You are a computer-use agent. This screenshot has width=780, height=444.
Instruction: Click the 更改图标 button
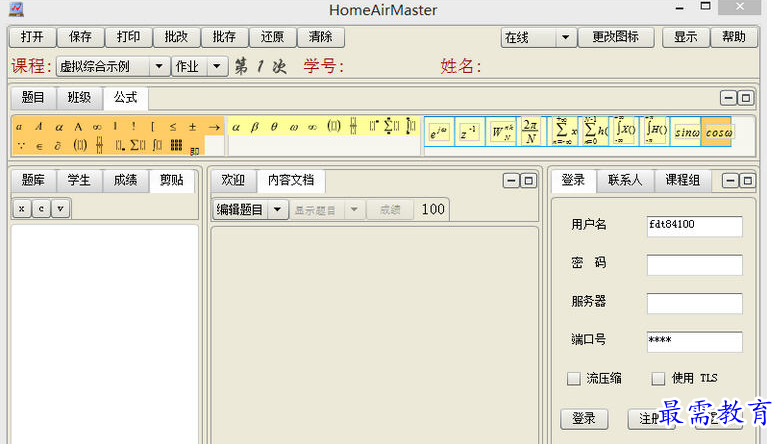click(x=615, y=37)
